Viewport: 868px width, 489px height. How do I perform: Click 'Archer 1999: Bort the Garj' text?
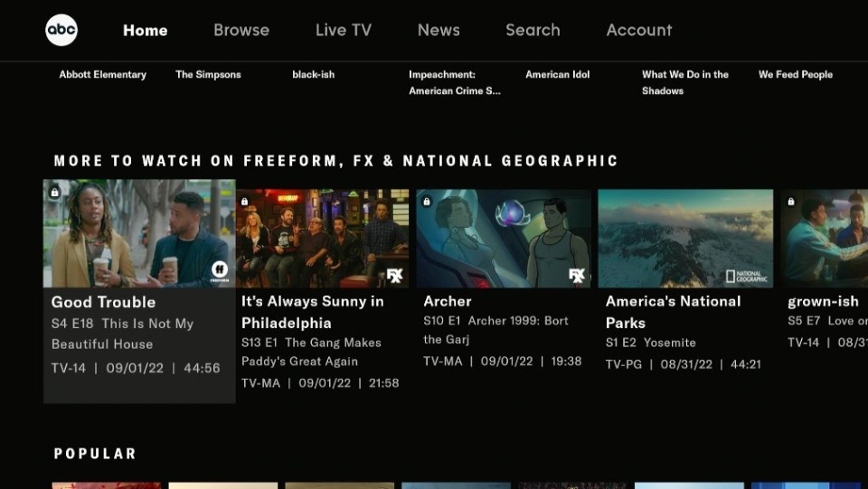[496, 330]
